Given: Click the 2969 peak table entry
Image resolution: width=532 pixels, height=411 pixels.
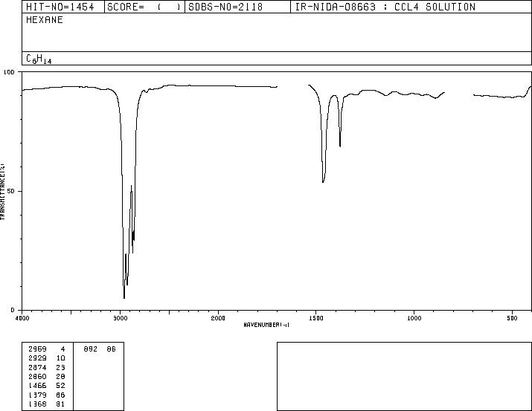Looking at the screenshot, I should click(47, 349).
